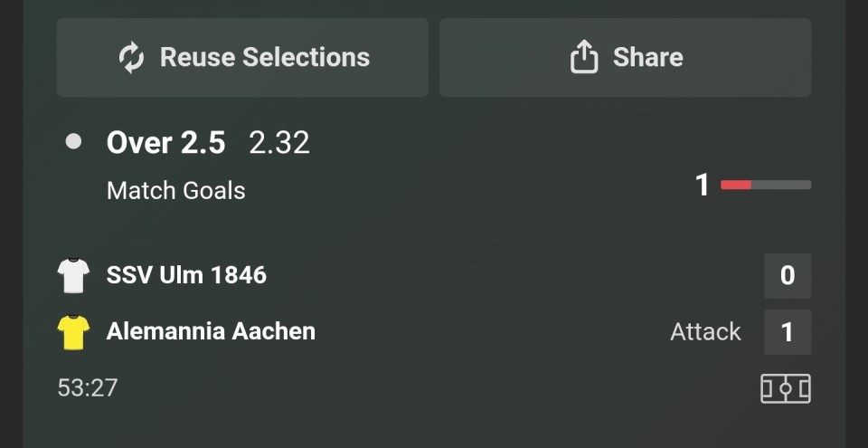
Task: Open the football pitch match view icon
Action: click(785, 388)
